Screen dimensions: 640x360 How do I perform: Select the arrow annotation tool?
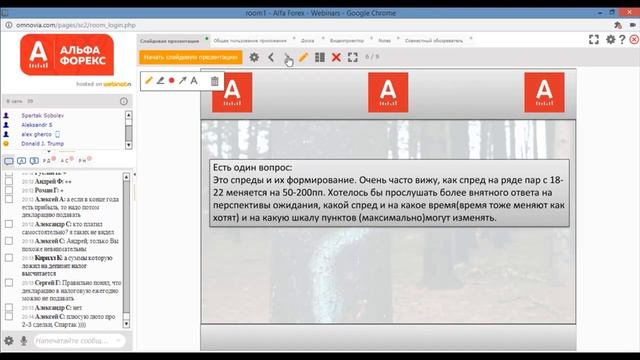(182, 80)
